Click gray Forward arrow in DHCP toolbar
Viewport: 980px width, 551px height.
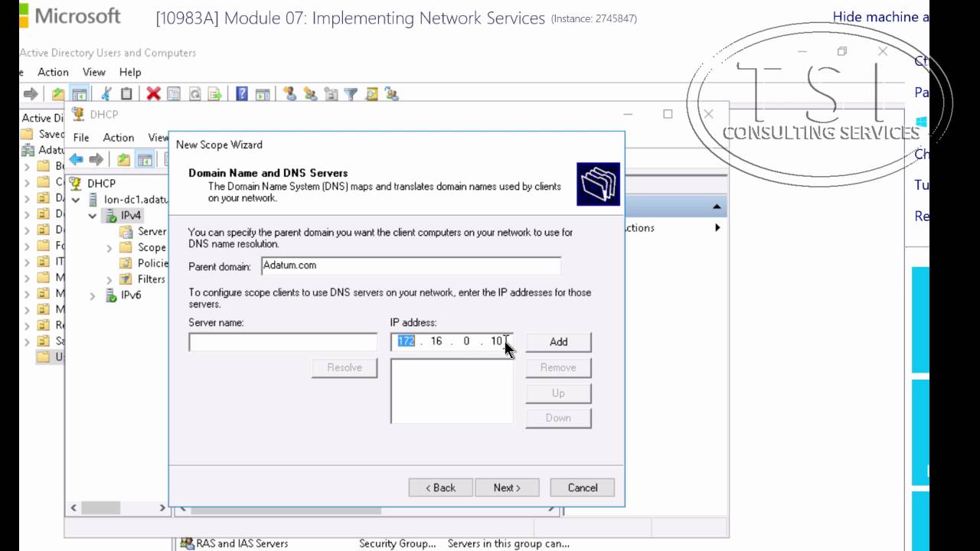point(96,159)
